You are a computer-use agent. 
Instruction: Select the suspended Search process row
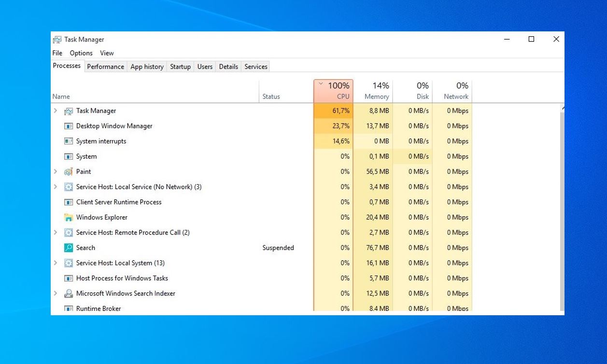point(193,248)
